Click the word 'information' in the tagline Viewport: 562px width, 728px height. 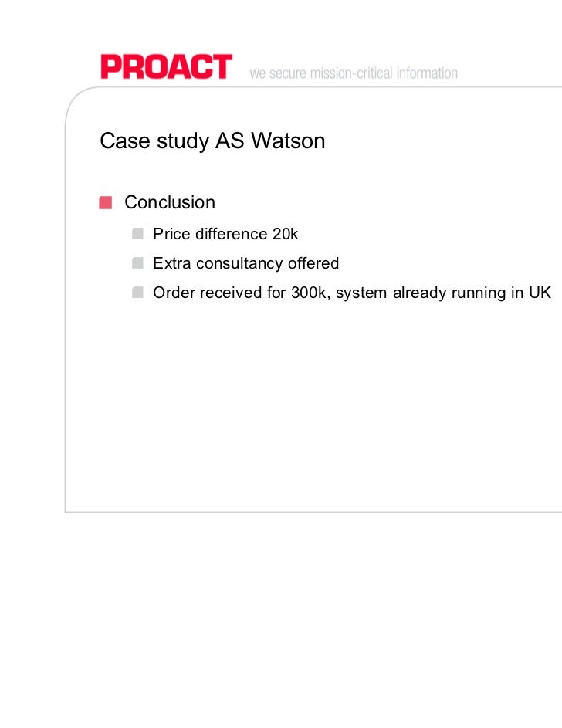[x=426, y=74]
